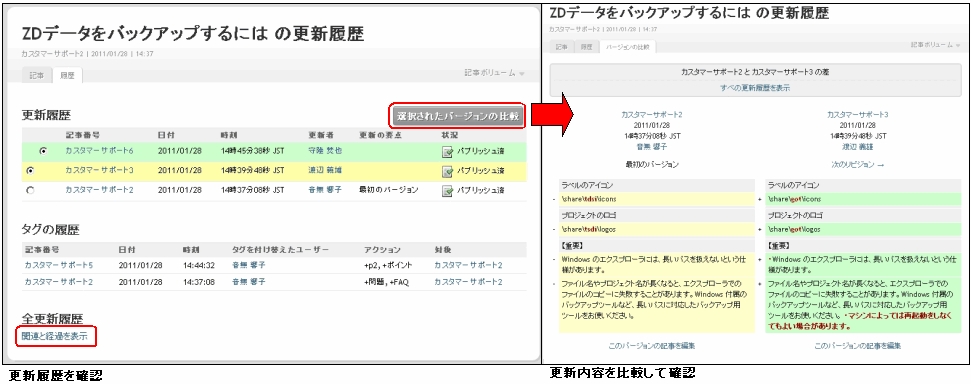Click パブリッシュ済 status text in カスタマーサポート6 row
The image size is (971, 384).
tap(481, 152)
